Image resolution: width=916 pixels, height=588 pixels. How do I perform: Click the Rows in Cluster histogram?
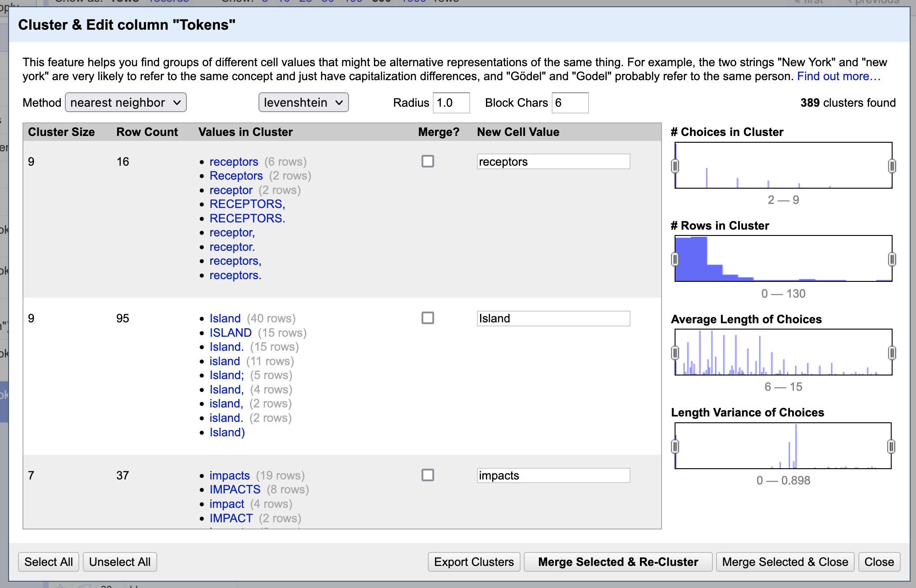pyautogui.click(x=784, y=258)
